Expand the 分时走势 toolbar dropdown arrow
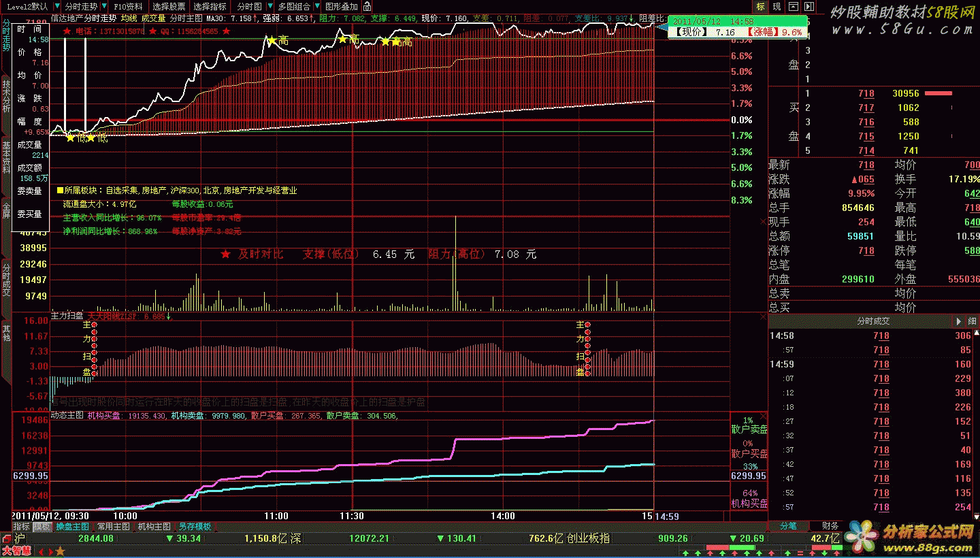The height and width of the screenshot is (558, 980). pos(103,6)
